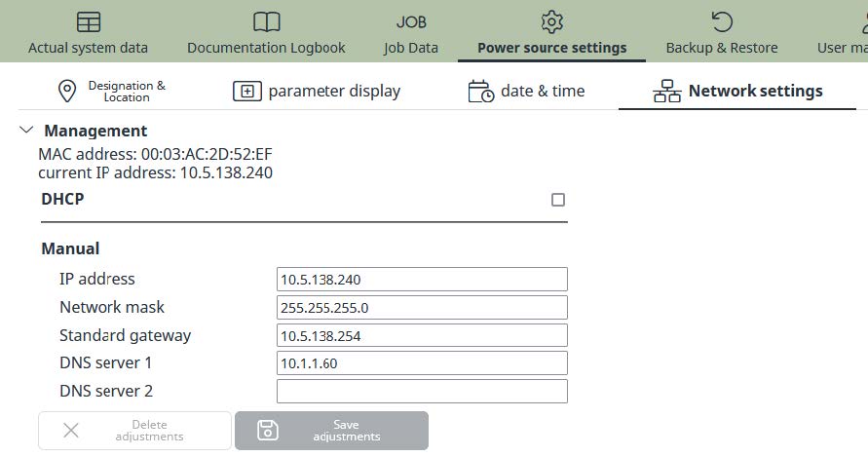Switch to the Documentation Logbook tab
The width and height of the screenshot is (868, 456).
coord(266,31)
